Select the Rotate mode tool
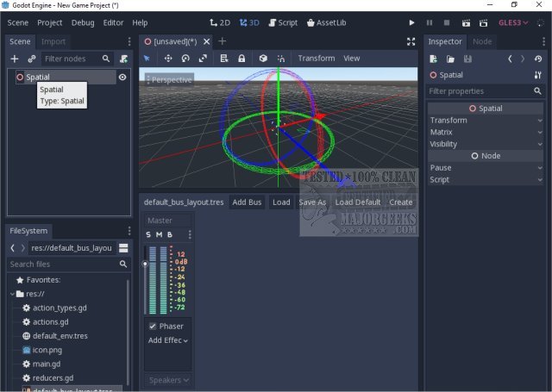Viewport: 552px width, 392px height. coord(185,59)
